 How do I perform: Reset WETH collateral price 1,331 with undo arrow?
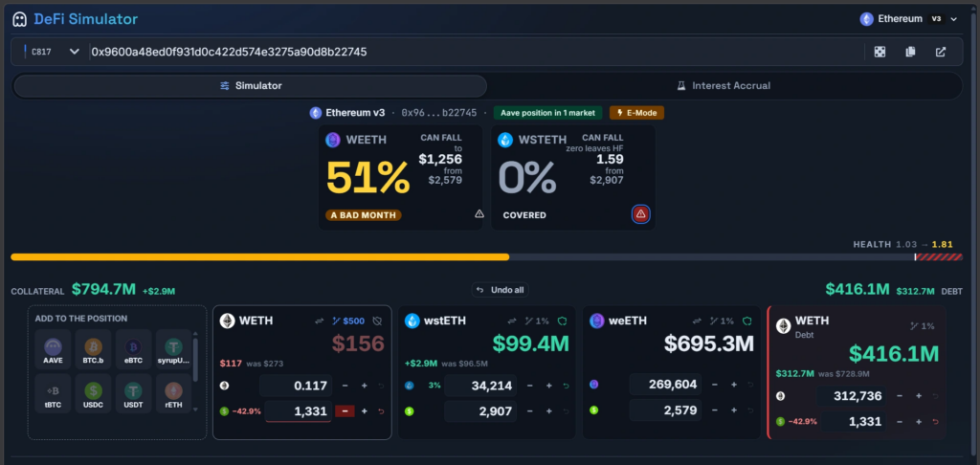point(381,411)
